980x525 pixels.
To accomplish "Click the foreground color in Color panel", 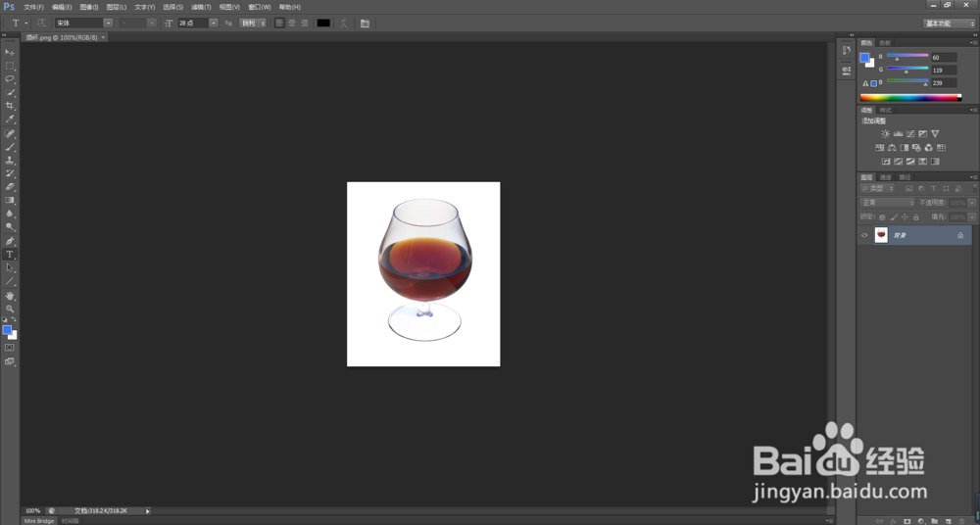I will [864, 58].
